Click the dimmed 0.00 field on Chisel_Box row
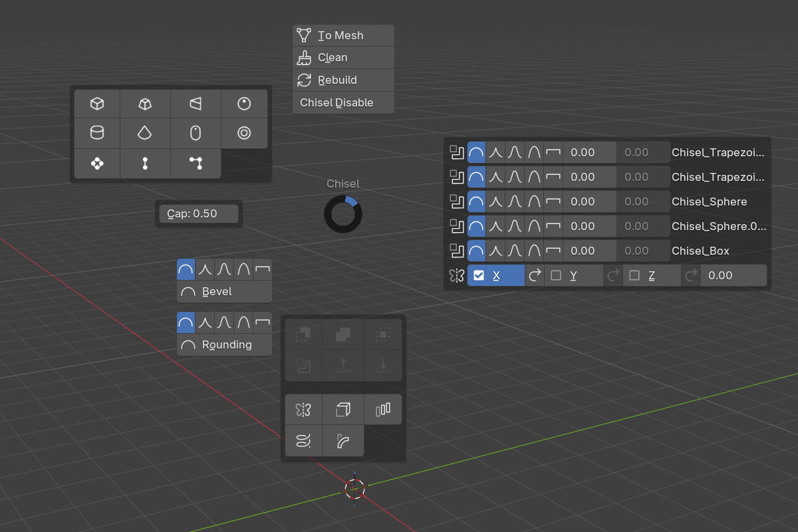 tap(643, 251)
